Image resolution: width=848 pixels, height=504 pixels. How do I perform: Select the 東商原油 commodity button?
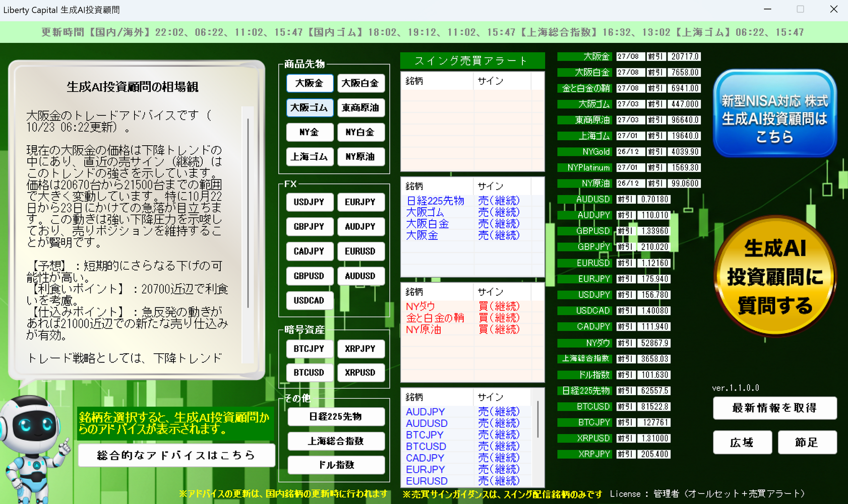point(360,108)
